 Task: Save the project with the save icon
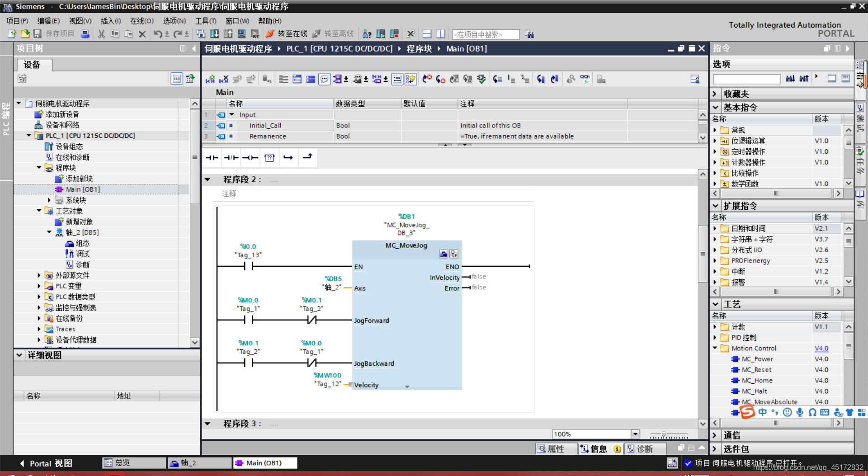point(38,34)
